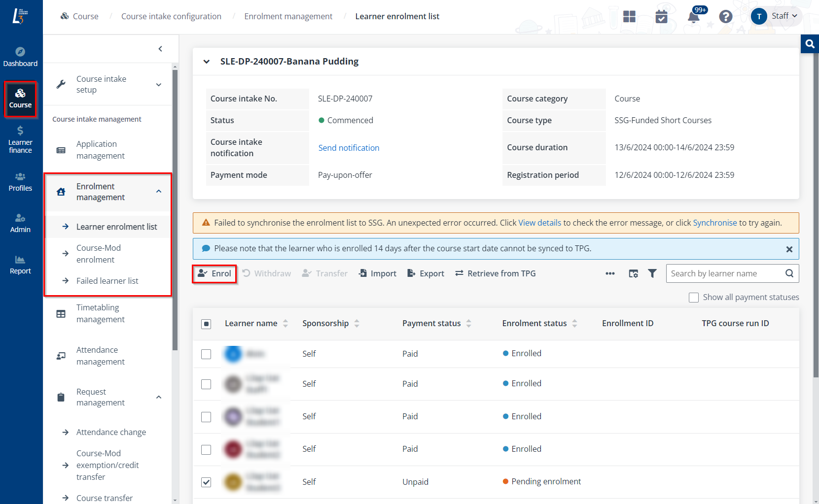The image size is (819, 504).
Task: Click the Enrol button
Action: [x=214, y=273]
